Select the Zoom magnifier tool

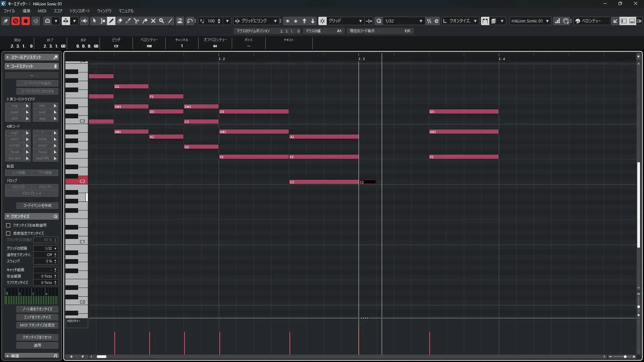[162, 21]
